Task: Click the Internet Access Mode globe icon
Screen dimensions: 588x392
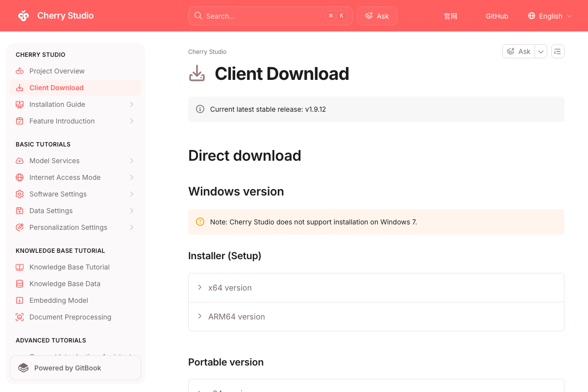Action: coord(20,177)
